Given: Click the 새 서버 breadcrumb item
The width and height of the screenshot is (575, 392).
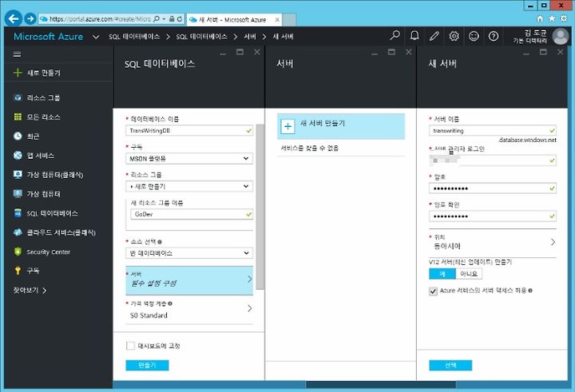Looking at the screenshot, I should coord(283,36).
